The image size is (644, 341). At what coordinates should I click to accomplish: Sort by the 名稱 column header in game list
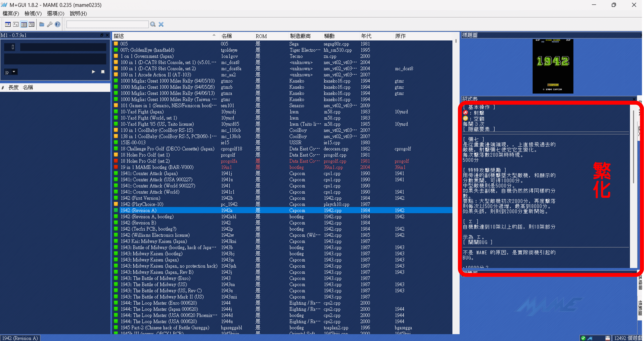[x=237, y=36]
